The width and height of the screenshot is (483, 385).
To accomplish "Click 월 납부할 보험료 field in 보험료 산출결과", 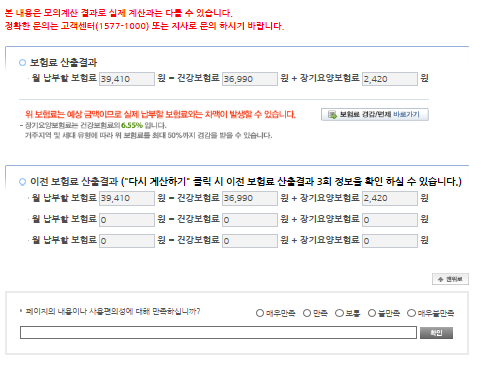I will click(127, 79).
